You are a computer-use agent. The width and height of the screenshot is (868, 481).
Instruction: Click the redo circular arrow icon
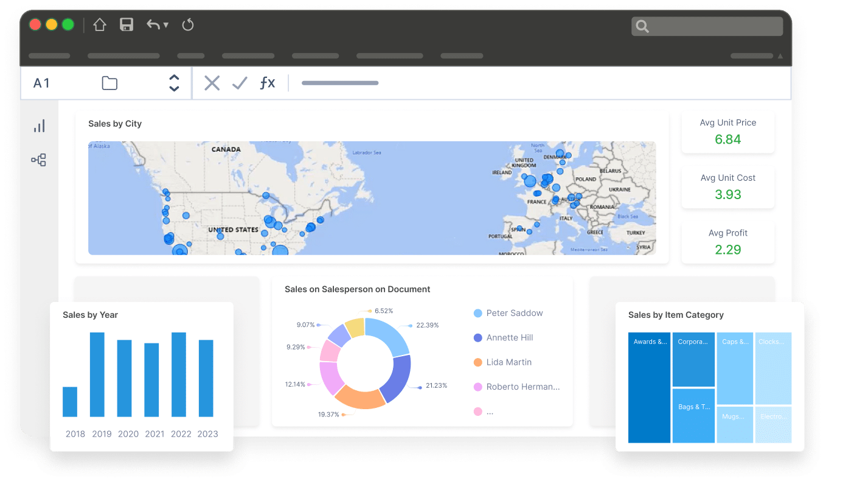point(188,25)
